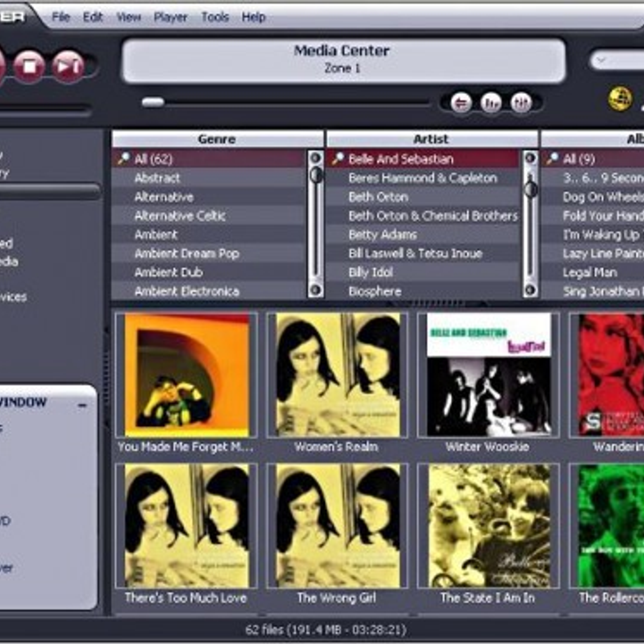644x644 pixels.
Task: Open There's Too Much Love thumbnail
Action: pos(186,526)
